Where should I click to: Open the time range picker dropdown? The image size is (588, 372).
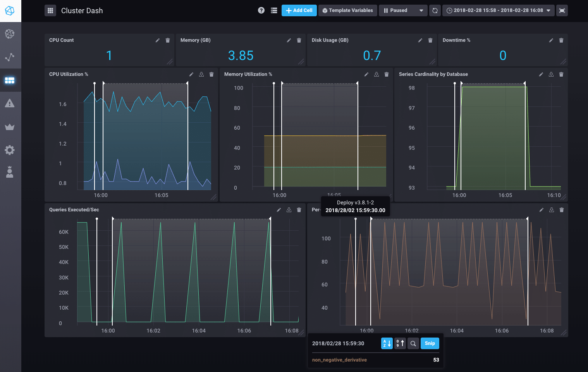[498, 10]
